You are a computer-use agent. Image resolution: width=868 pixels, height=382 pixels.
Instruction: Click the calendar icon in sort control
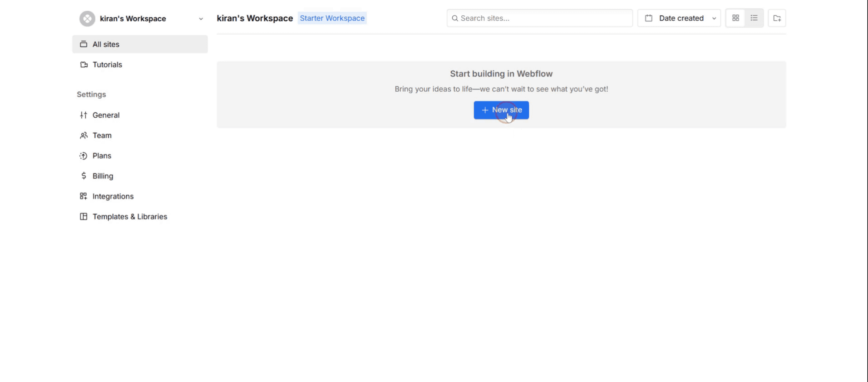(649, 18)
